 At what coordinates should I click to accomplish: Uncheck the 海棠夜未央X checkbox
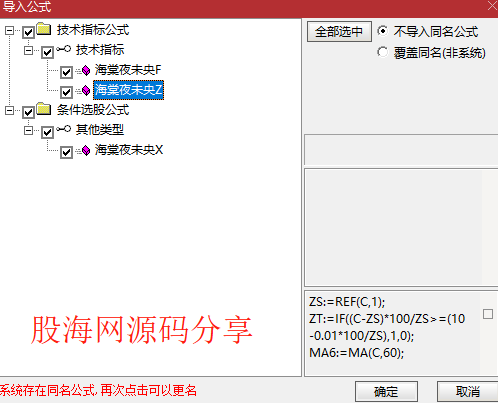(66, 152)
